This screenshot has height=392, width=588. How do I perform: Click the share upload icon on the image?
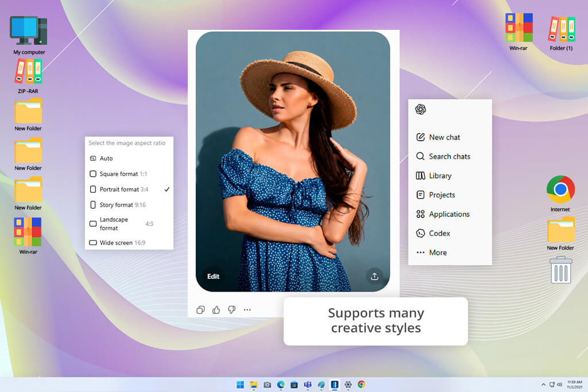(374, 276)
